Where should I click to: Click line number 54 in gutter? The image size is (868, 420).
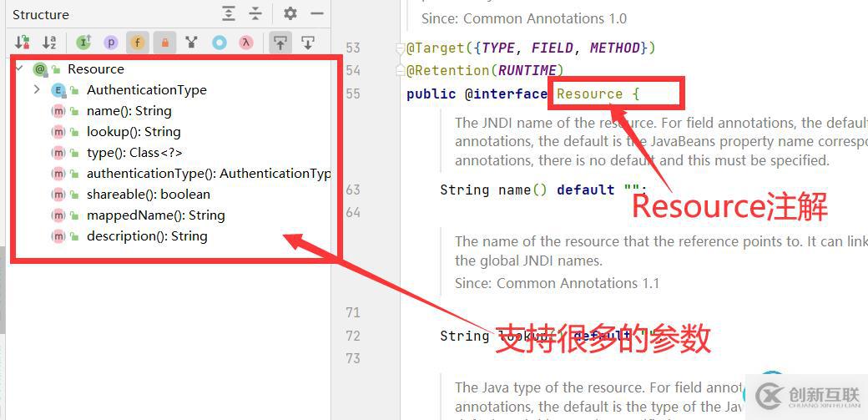point(352,70)
